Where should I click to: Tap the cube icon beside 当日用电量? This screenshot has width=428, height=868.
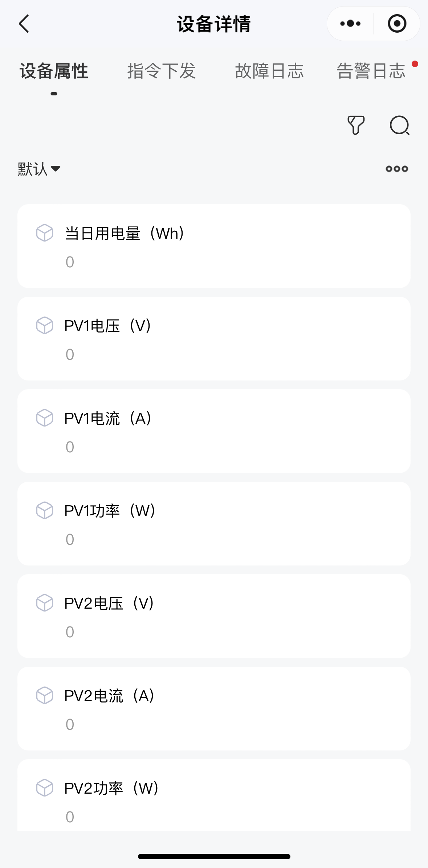click(x=45, y=233)
